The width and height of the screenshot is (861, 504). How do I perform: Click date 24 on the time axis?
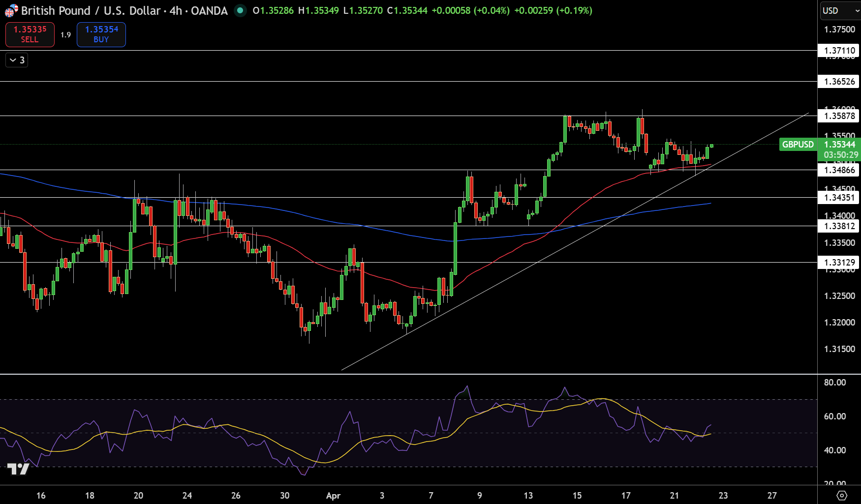(187, 496)
